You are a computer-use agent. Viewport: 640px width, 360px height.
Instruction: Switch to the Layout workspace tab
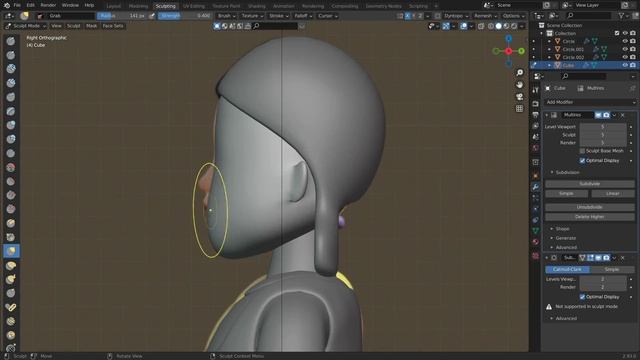tap(113, 6)
